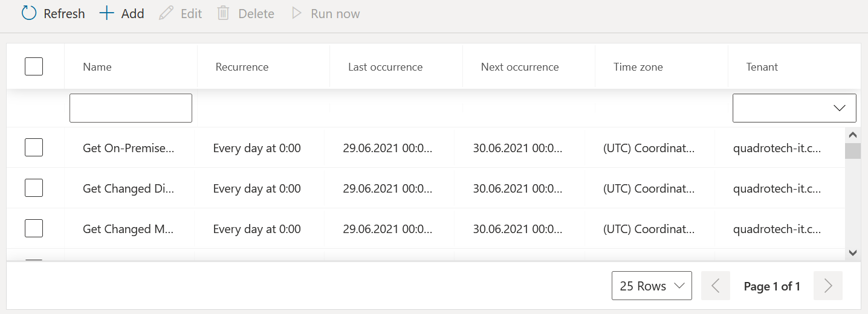Focus the Name filter text field
The width and height of the screenshot is (868, 314).
tap(131, 108)
